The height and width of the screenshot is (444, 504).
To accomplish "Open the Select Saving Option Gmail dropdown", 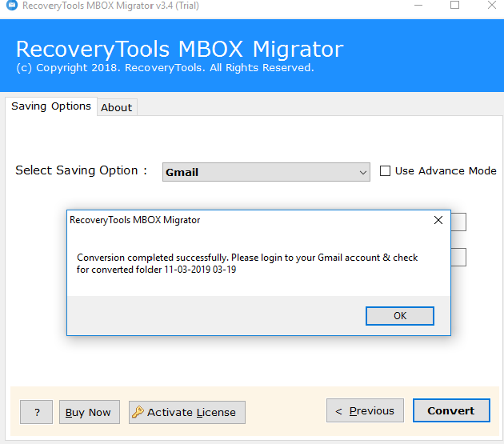I will point(266,172).
